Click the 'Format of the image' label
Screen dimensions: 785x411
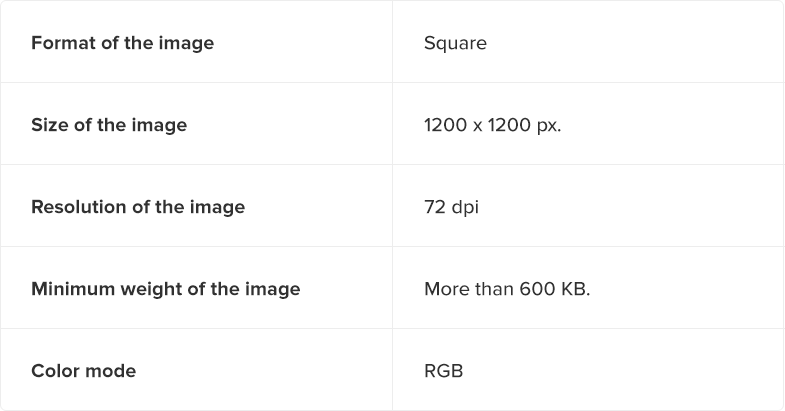pyautogui.click(x=123, y=43)
